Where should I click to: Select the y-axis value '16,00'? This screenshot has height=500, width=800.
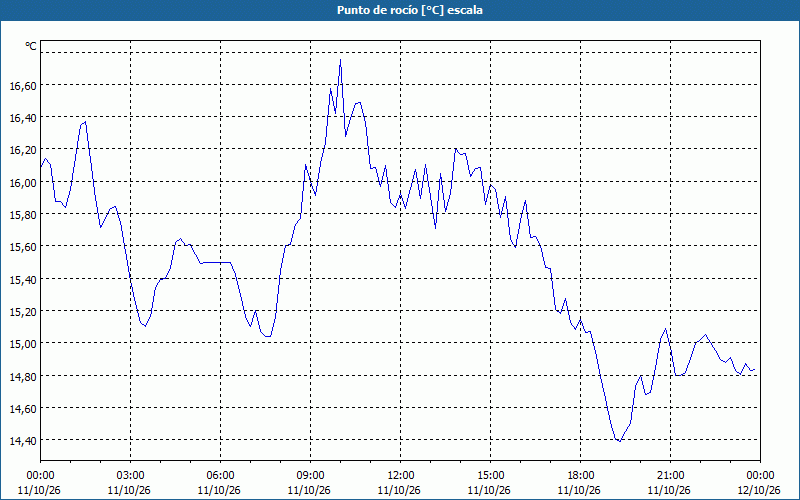coord(23,183)
